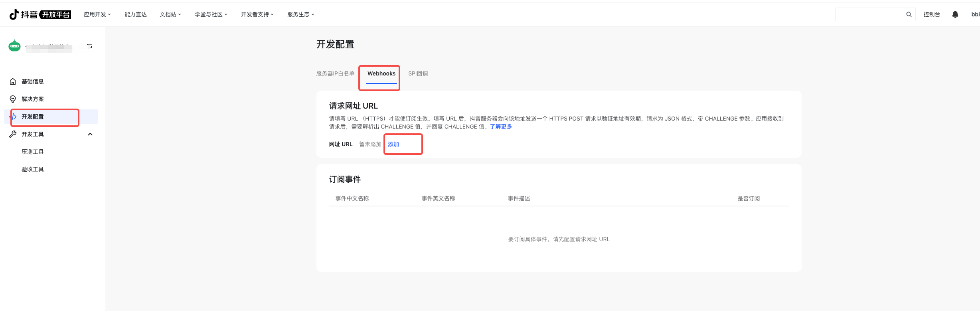Click the notification bell icon
The height and width of the screenshot is (311, 980).
955,14
